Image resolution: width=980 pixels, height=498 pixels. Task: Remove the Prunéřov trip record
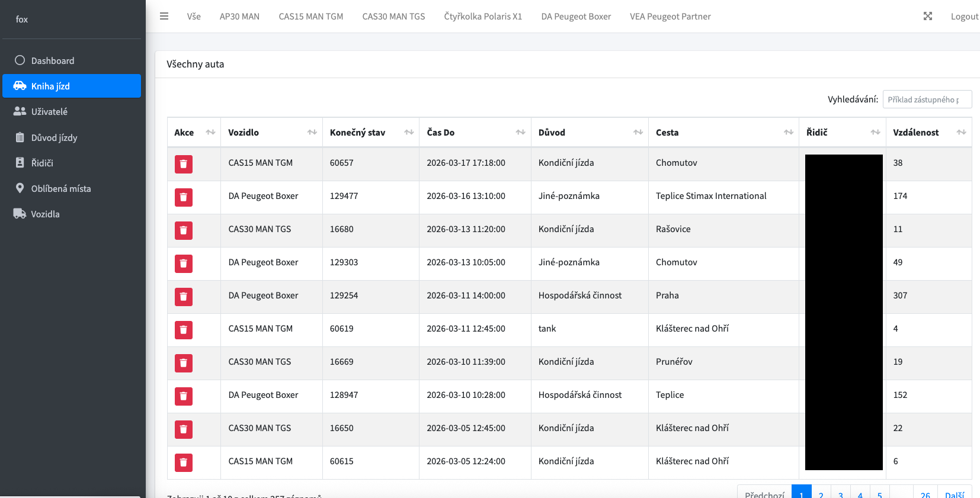(x=184, y=363)
